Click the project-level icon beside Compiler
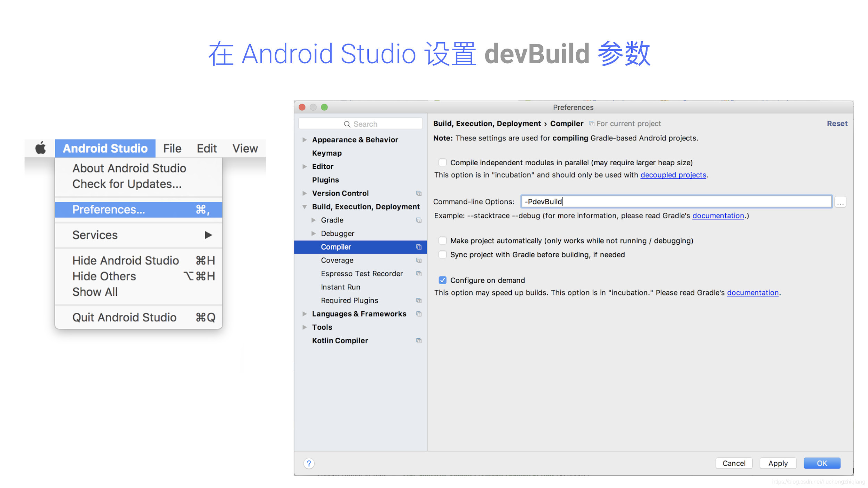This screenshot has height=488, width=868. (x=419, y=247)
